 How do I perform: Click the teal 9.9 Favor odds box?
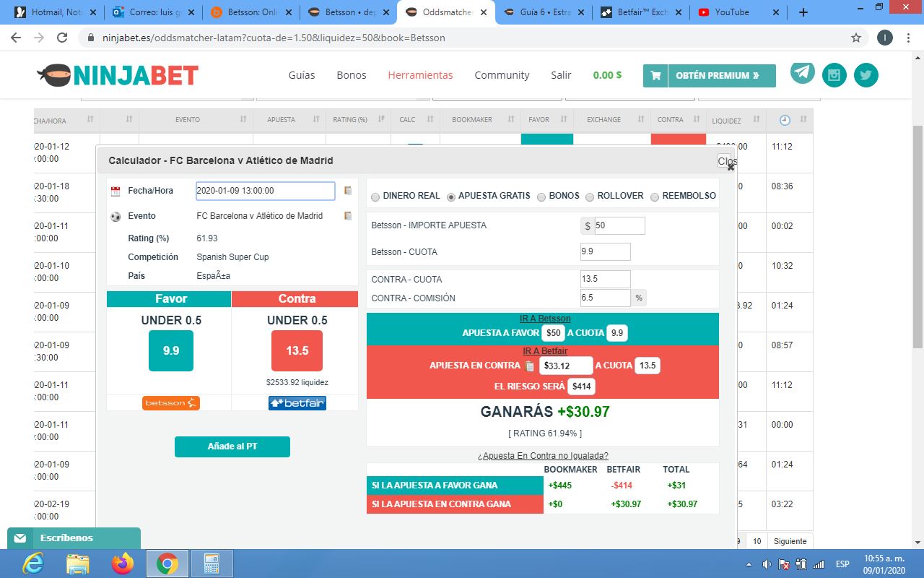[171, 350]
